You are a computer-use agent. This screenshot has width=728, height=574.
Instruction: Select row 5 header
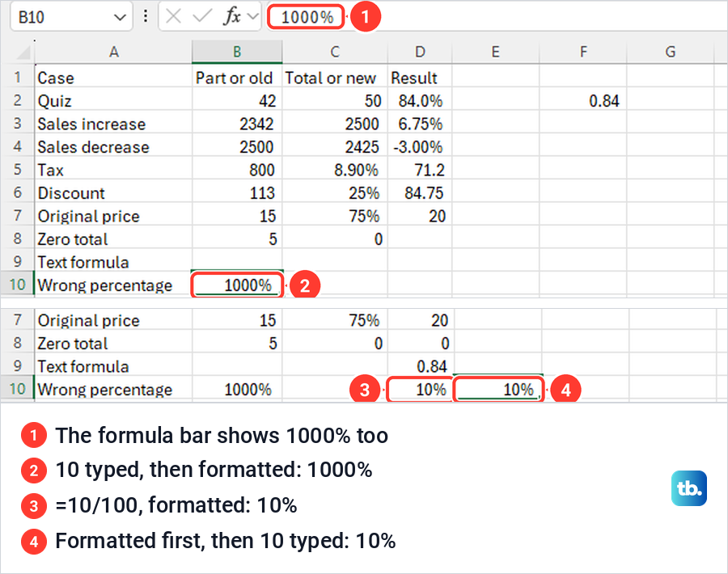point(17,169)
